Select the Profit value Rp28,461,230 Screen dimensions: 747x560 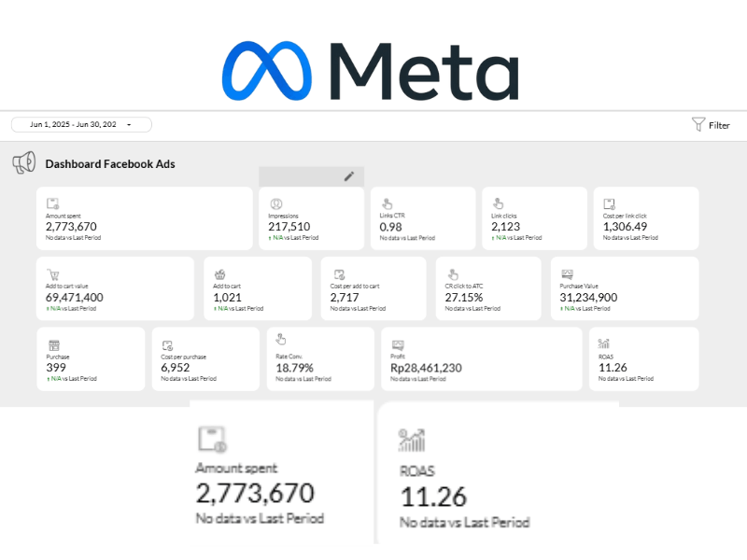(426, 368)
